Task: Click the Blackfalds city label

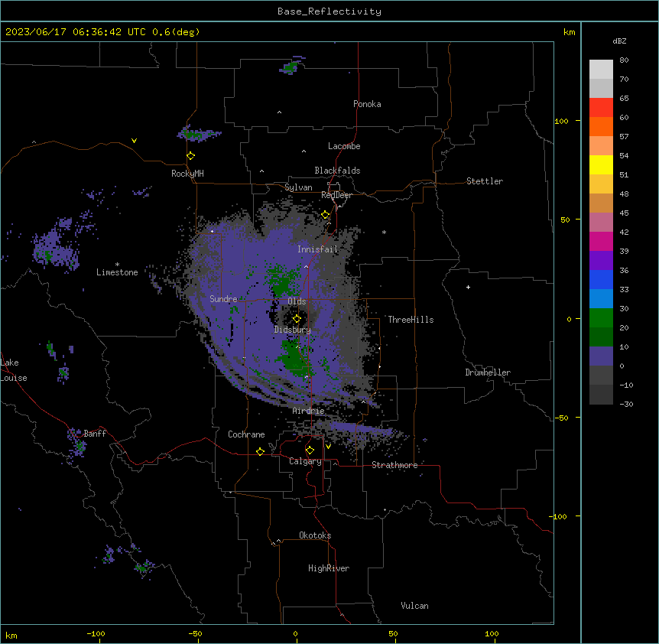Action: coord(337,171)
